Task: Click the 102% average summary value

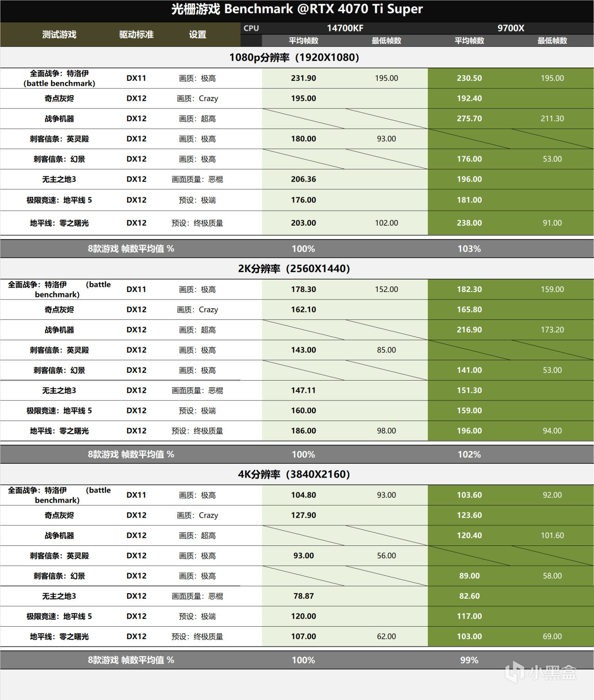Action: point(469,454)
